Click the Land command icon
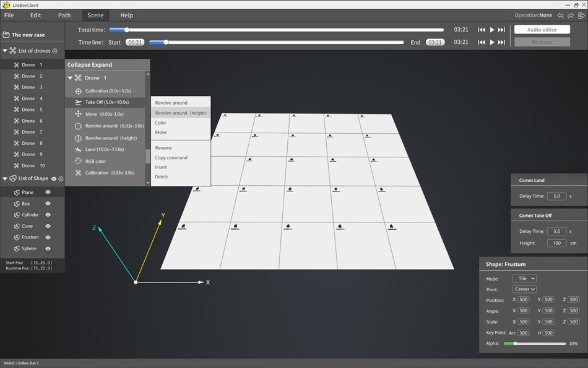The image size is (588, 368). click(78, 149)
